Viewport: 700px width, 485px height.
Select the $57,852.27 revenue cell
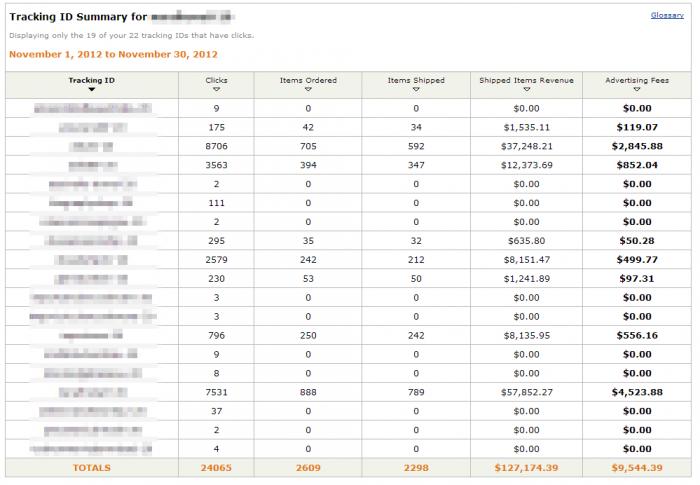point(526,393)
